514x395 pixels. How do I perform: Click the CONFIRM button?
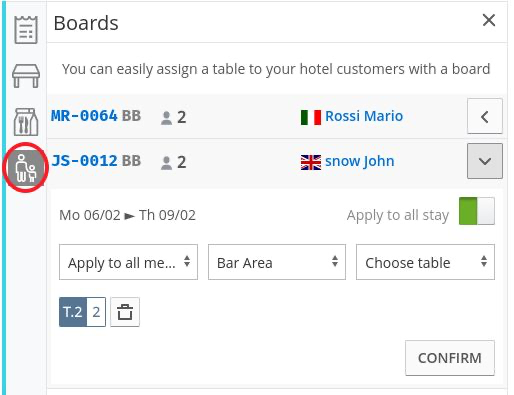tap(450, 358)
